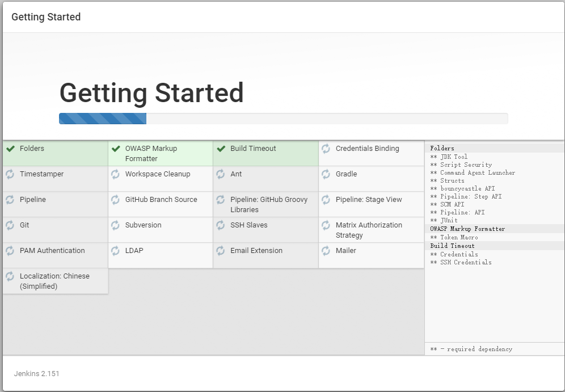Click the spinning sync icon beside Credentials Binding
Viewport: 565px width, 392px height.
326,149
